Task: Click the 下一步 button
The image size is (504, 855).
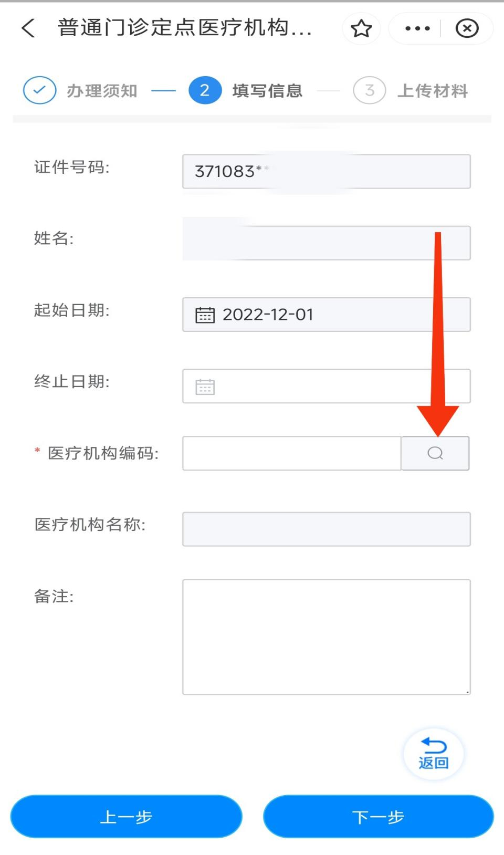Action: pyautogui.click(x=378, y=817)
